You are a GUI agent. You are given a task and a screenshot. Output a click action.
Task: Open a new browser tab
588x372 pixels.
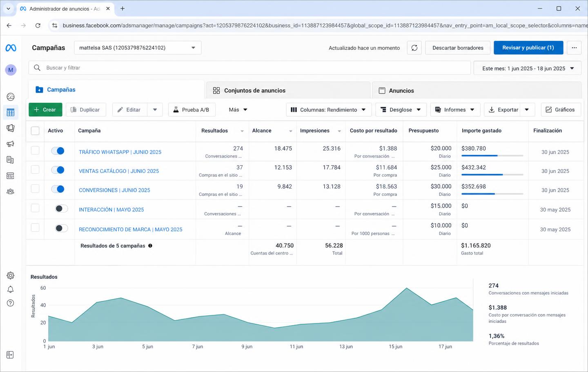(122, 8)
